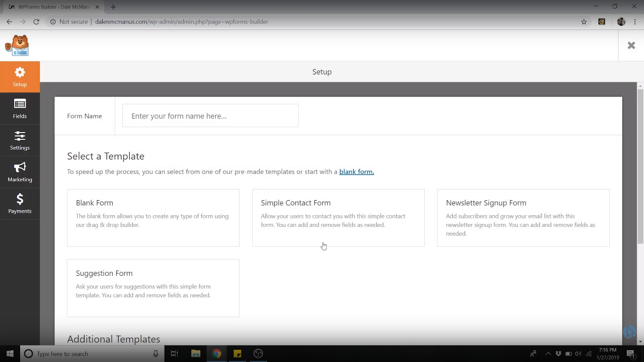This screenshot has width=644, height=362.
Task: Follow the blank form link
Action: [357, 172]
